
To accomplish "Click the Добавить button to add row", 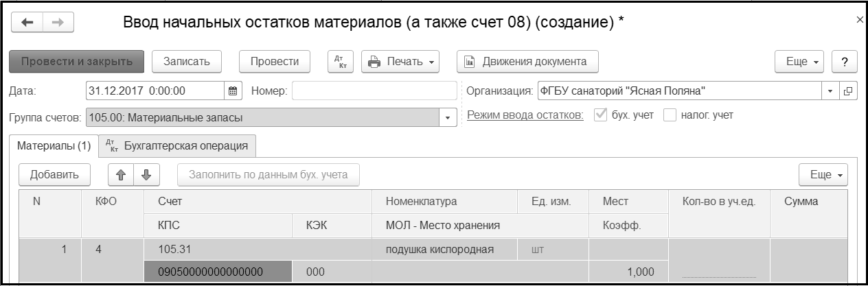I will tap(54, 174).
